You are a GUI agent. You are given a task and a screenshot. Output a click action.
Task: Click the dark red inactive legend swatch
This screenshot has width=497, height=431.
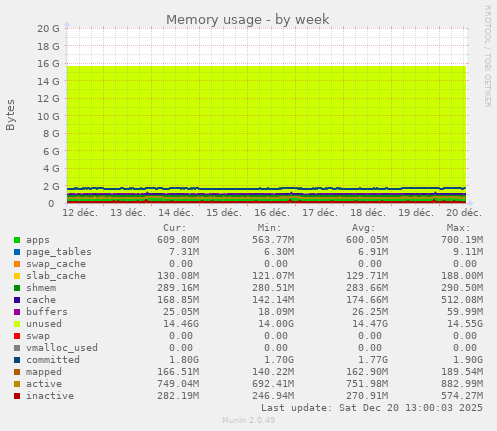17,396
